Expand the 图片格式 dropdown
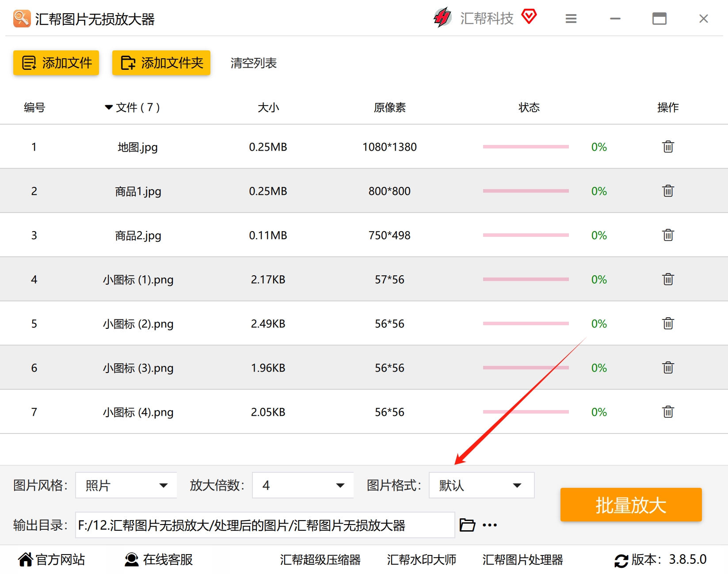Viewport: 728px width, 574px height. point(482,485)
